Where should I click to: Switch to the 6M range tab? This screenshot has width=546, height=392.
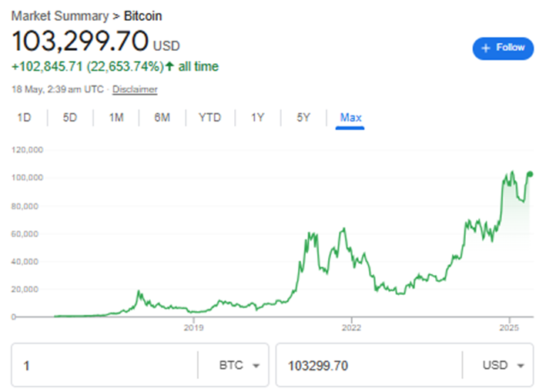(x=162, y=118)
